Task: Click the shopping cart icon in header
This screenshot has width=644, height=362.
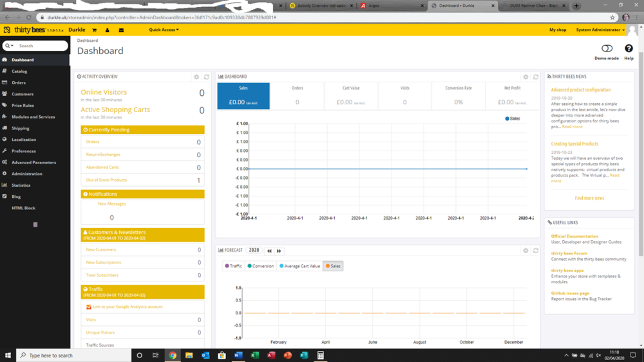Action: click(x=94, y=30)
